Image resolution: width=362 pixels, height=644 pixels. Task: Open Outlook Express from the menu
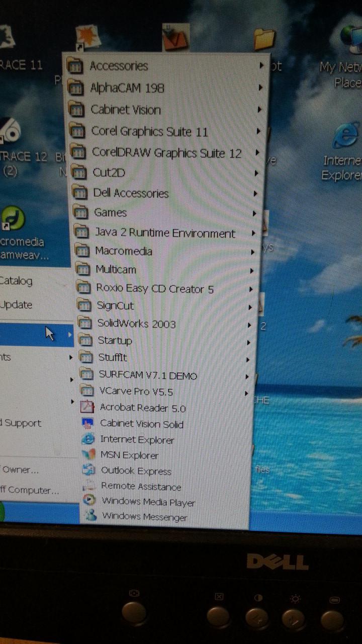[136, 471]
